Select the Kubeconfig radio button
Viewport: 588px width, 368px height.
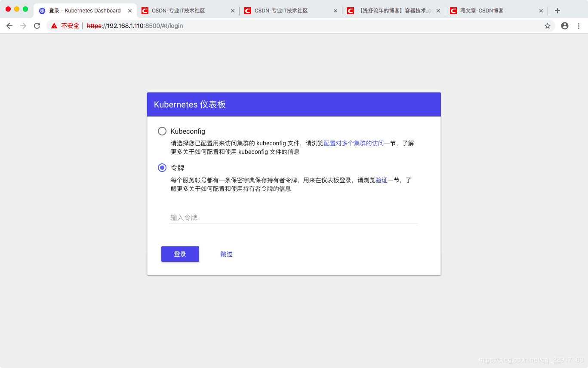pyautogui.click(x=162, y=131)
